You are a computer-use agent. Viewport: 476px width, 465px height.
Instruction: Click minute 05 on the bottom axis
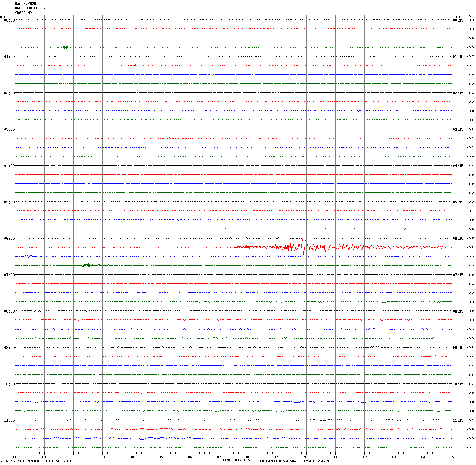pos(161,457)
